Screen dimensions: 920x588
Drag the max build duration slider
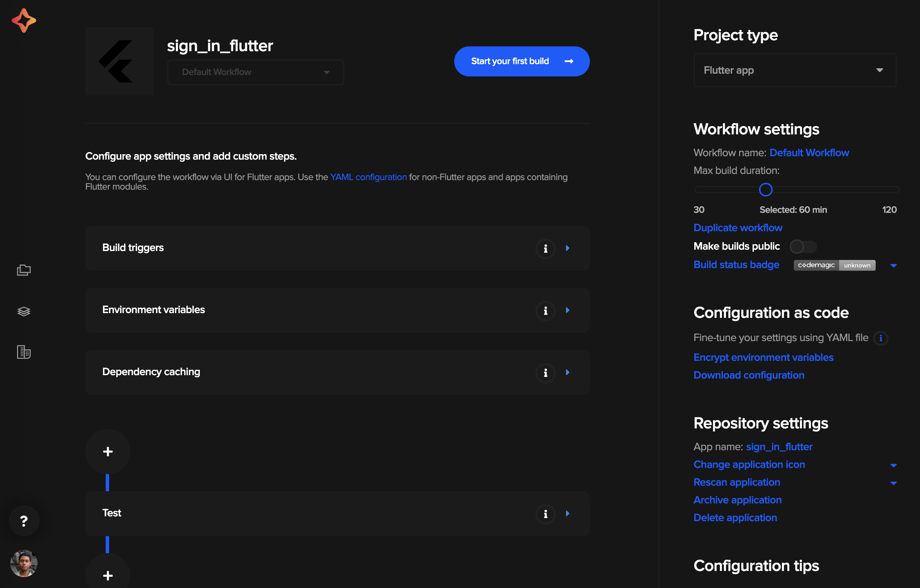coord(765,190)
